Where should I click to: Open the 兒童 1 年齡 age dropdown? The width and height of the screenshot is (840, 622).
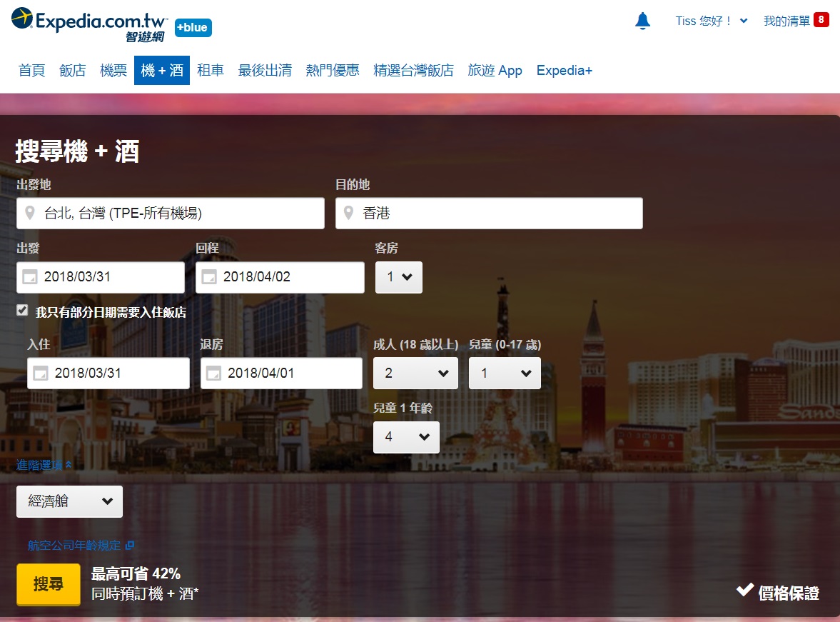pos(406,437)
